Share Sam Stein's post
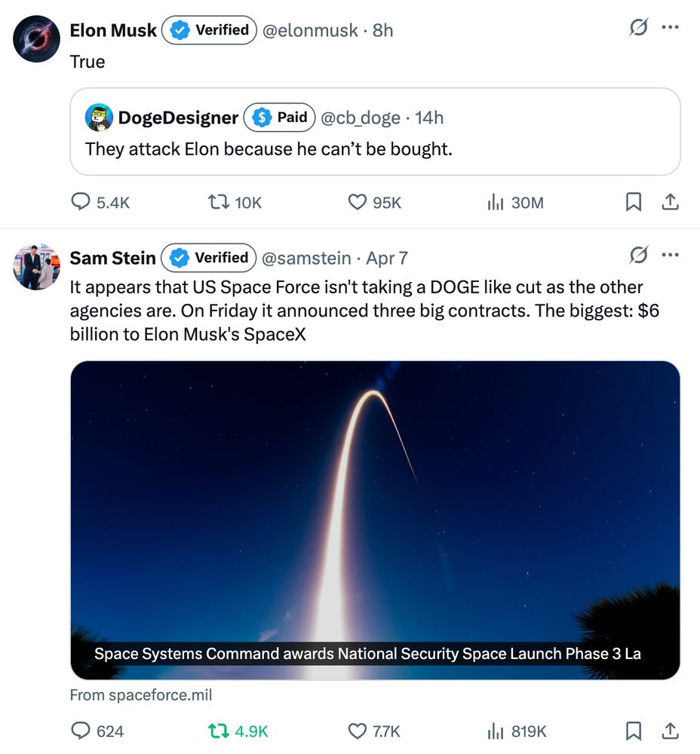 670,731
